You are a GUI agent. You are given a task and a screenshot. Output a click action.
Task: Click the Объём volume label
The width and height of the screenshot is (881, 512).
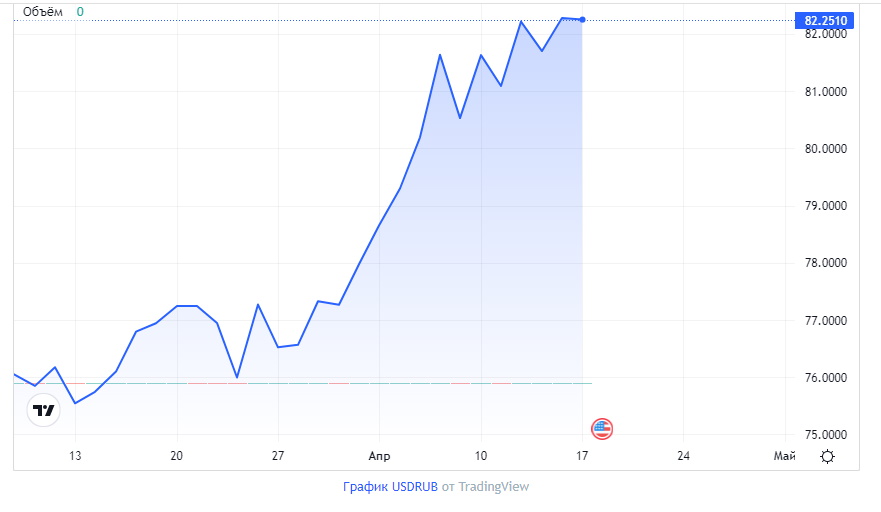coord(43,12)
